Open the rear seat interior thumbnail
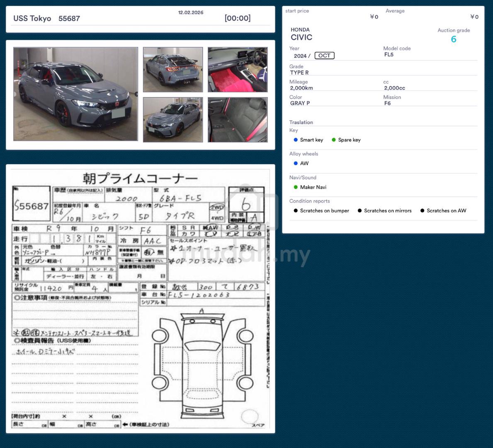The image size is (493, 448). click(238, 120)
